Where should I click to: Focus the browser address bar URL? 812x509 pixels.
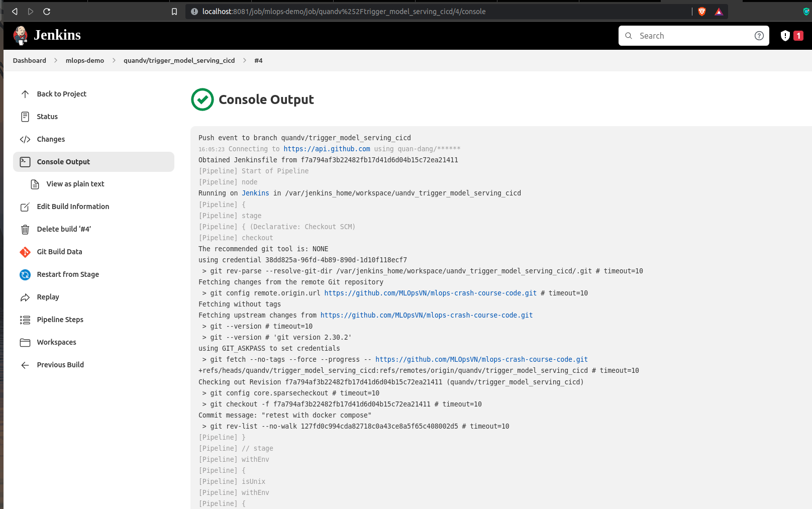point(344,12)
